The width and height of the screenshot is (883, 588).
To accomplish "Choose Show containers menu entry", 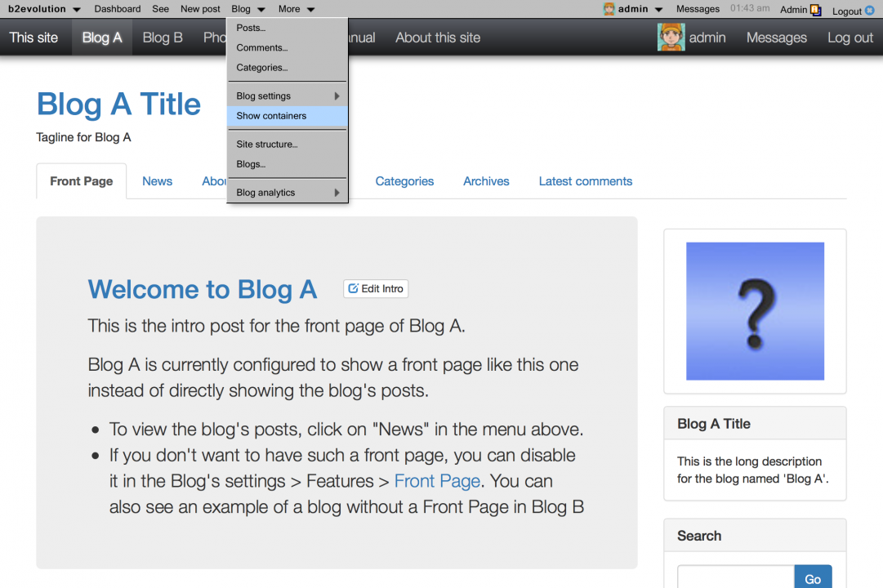I will 288,116.
